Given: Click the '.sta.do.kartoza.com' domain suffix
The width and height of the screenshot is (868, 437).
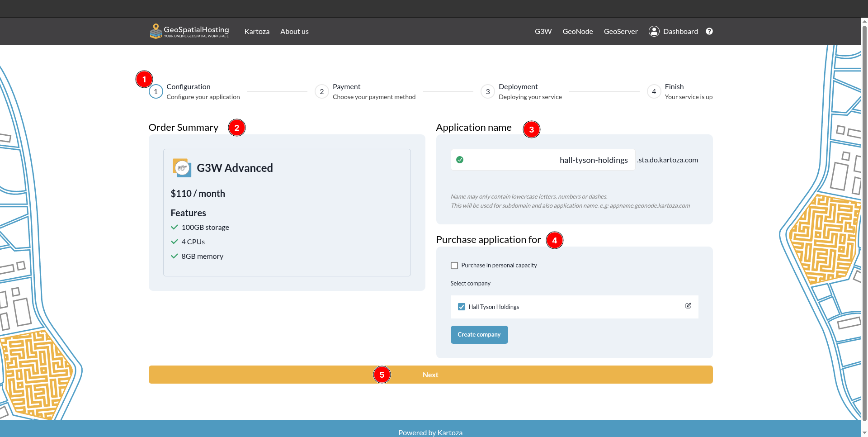Looking at the screenshot, I should tap(668, 160).
